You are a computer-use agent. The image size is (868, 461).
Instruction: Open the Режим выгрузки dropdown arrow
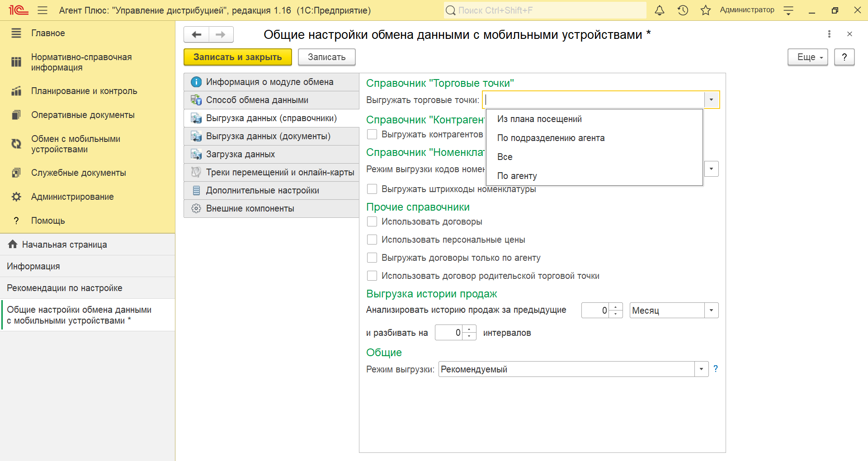tap(701, 369)
